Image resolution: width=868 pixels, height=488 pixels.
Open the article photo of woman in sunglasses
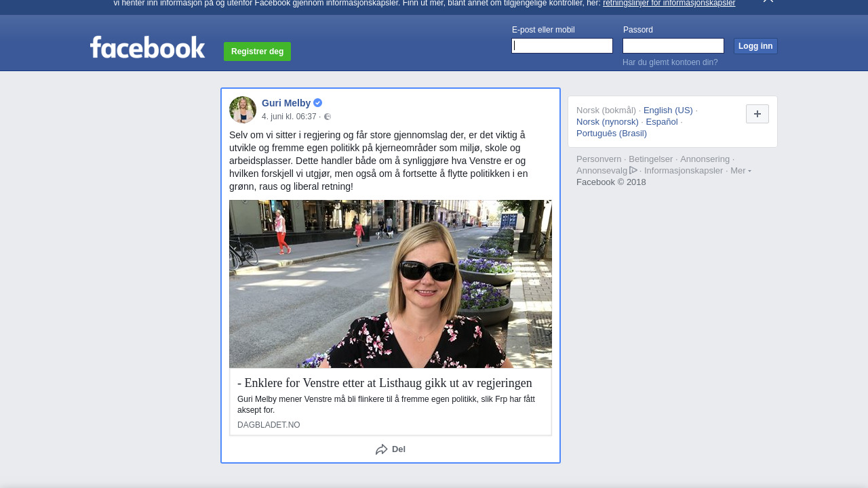[x=391, y=284]
